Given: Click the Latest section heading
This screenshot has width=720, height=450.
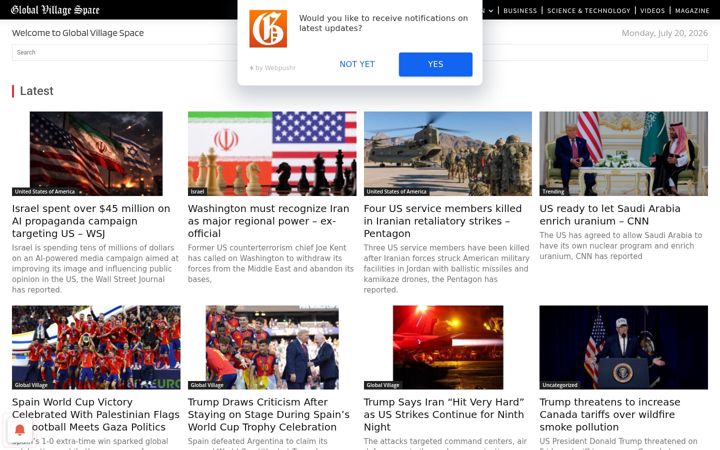Looking at the screenshot, I should (x=36, y=91).
